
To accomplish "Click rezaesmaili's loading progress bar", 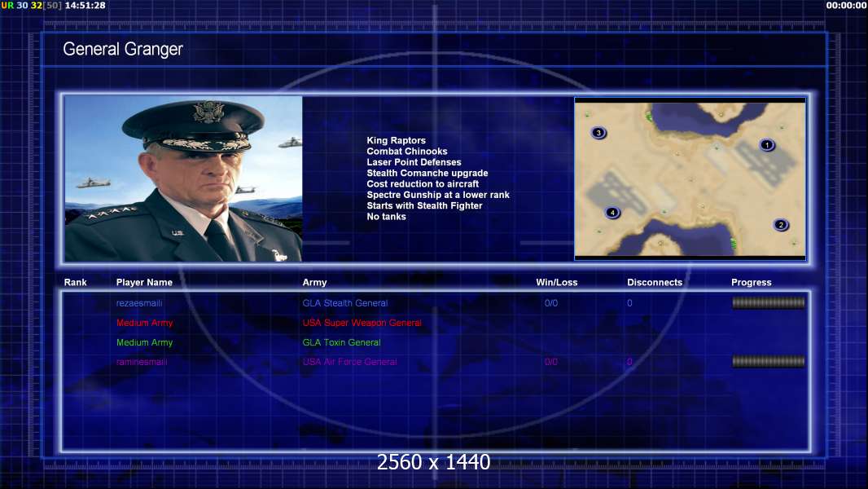I will pos(769,302).
